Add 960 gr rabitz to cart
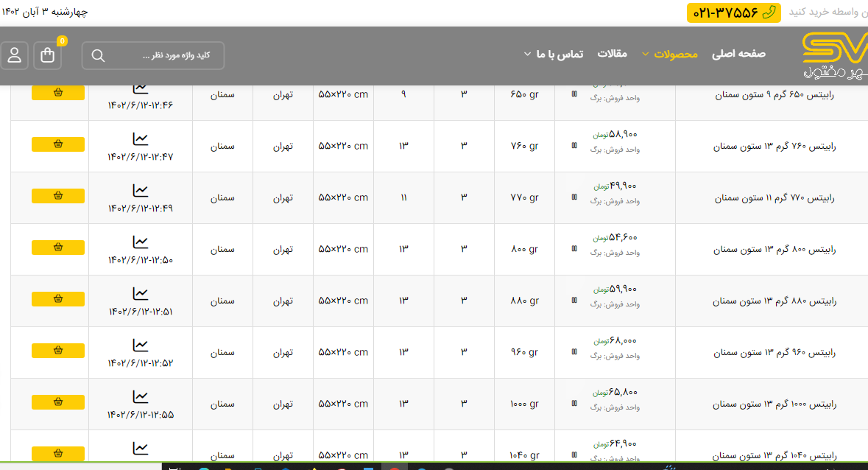The height and width of the screenshot is (470, 868). pyautogui.click(x=58, y=351)
